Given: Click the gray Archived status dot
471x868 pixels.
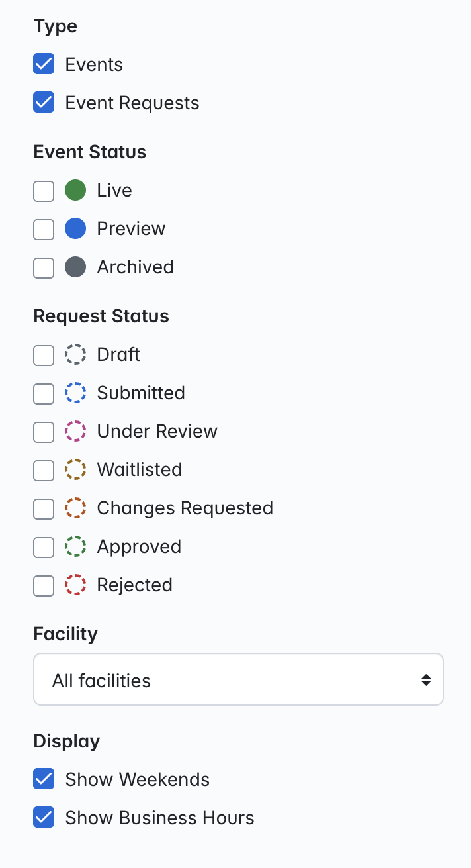Looking at the screenshot, I should point(75,267).
